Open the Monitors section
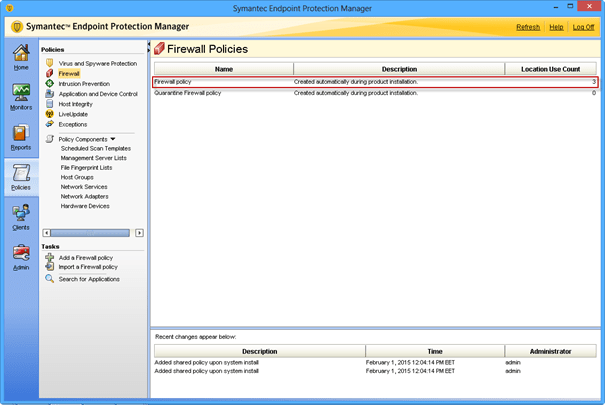 click(20, 97)
